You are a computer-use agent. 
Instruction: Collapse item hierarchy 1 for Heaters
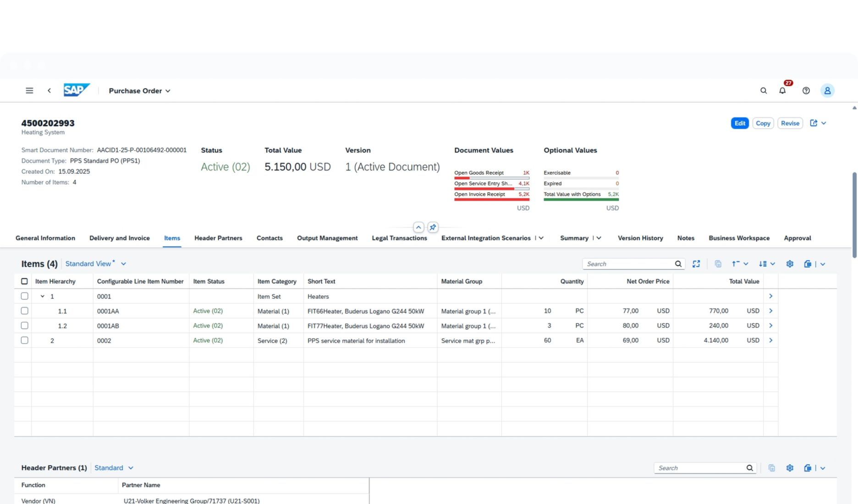pos(43,296)
